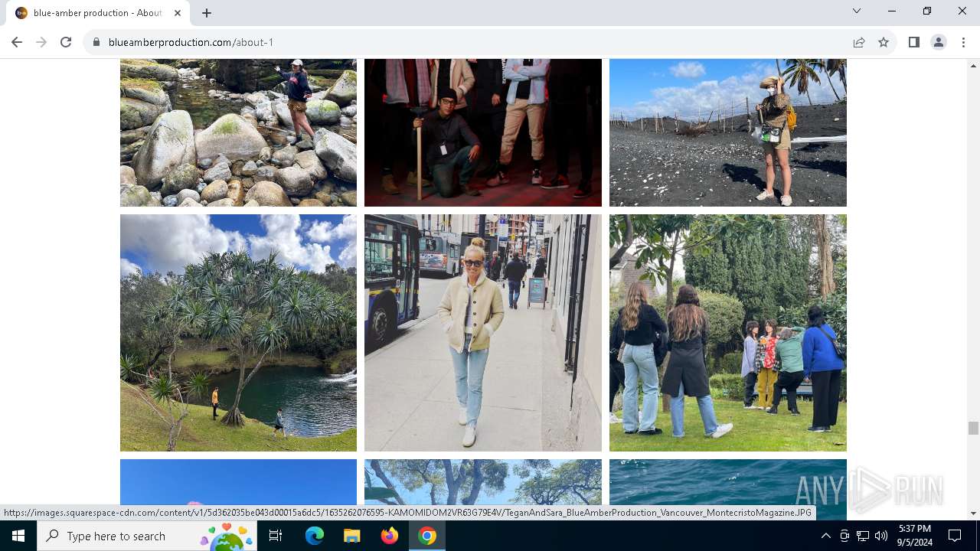Bookmark this tab with star icon
Screen dimensions: 980x551
(x=884, y=42)
